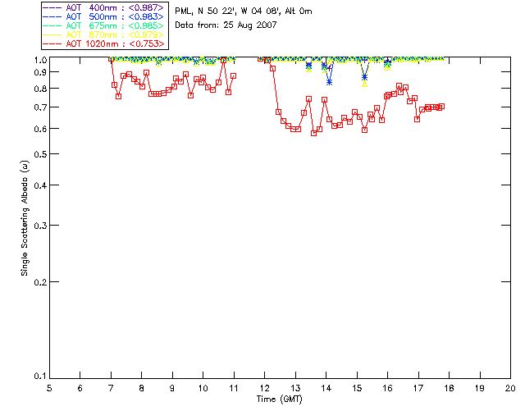Image resolution: width=525 pixels, height=420 pixels.
Task: Click the y-axis tick label 0.8
Action: (40, 89)
